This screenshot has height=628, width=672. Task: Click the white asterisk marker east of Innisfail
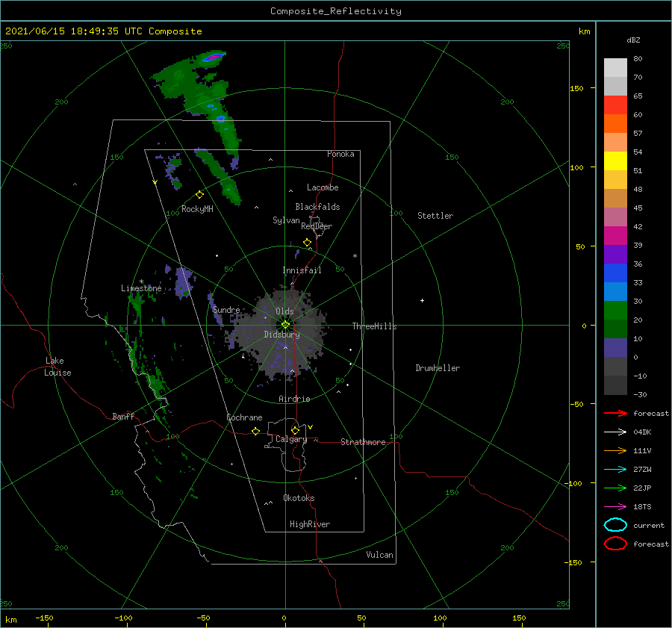355,256
